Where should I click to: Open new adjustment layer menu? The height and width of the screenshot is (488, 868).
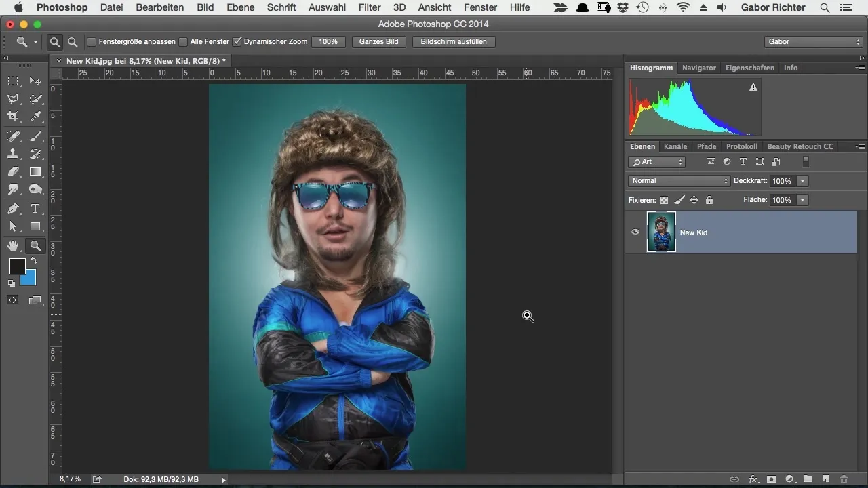[x=789, y=479]
